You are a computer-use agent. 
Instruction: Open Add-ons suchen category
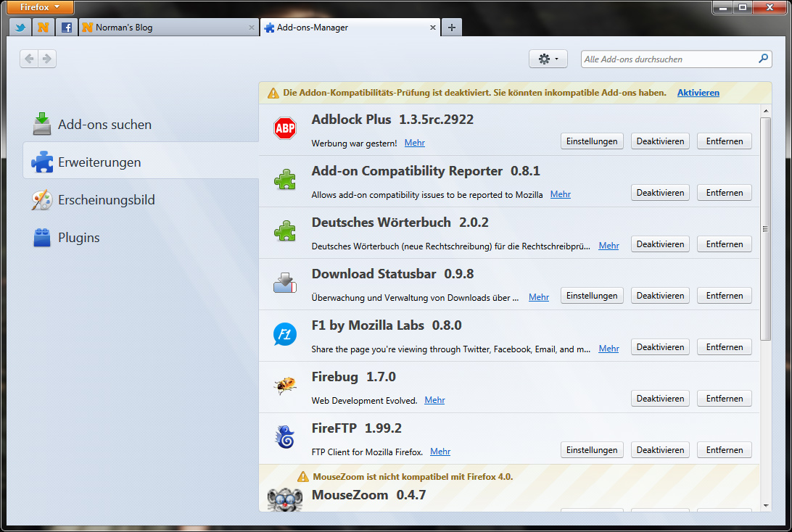pyautogui.click(x=141, y=124)
